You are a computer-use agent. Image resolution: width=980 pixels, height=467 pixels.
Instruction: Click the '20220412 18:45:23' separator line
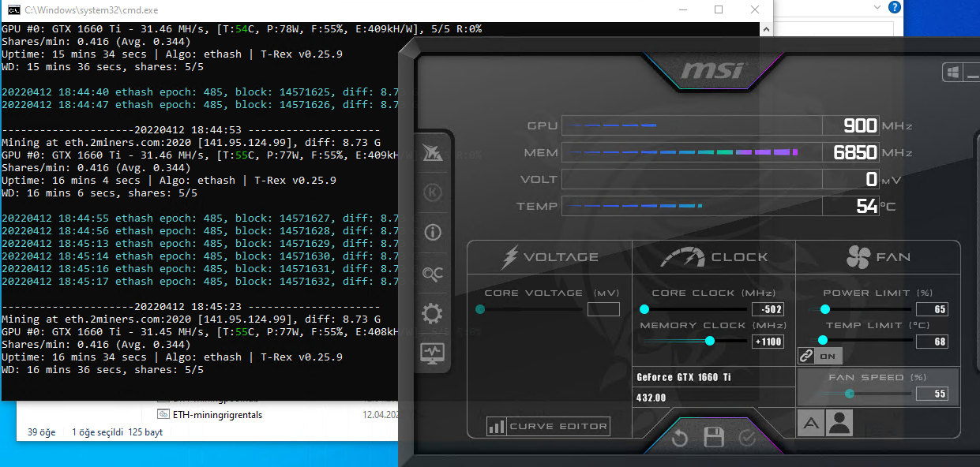pos(191,307)
